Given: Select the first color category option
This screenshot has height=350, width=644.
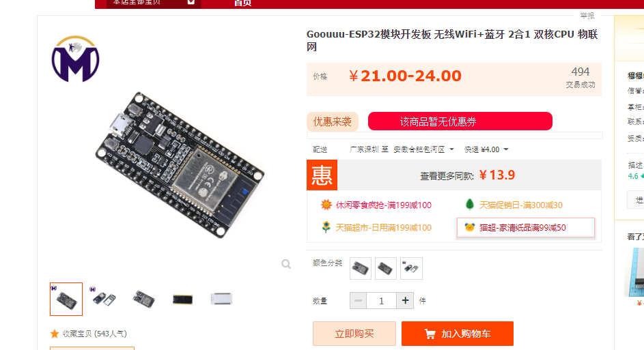Looking at the screenshot, I should click(x=360, y=268).
